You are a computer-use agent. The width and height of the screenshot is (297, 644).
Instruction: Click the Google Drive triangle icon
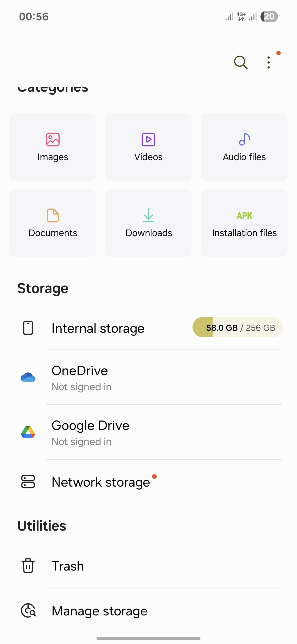pyautogui.click(x=28, y=432)
